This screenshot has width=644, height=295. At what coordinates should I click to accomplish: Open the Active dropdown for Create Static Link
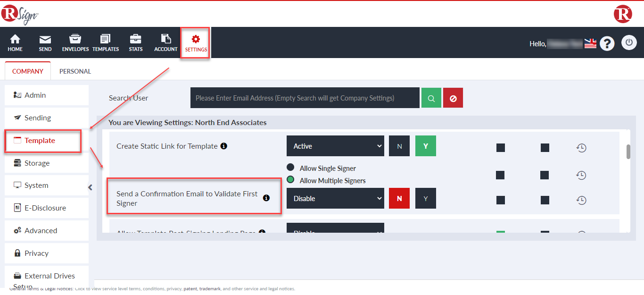[x=335, y=146]
